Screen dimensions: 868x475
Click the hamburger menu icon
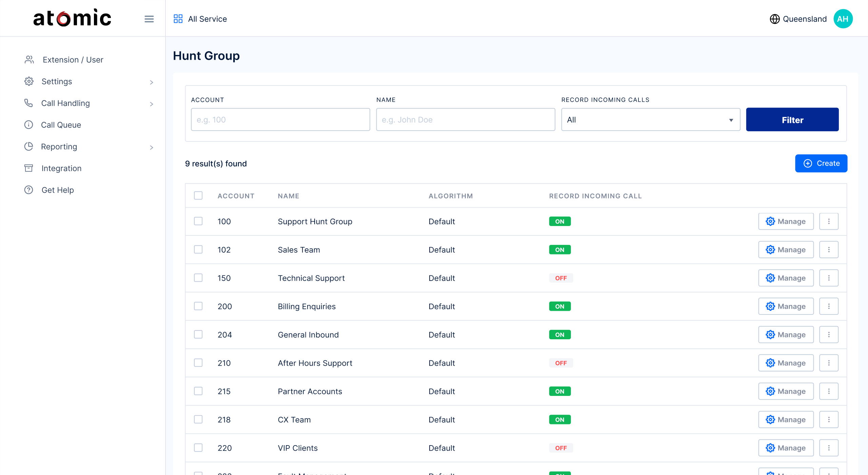pos(149,19)
